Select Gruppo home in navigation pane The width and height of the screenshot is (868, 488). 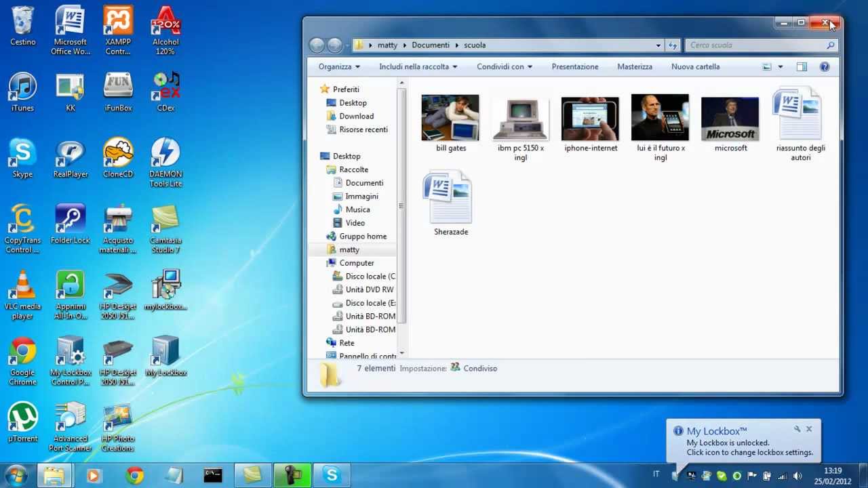pyautogui.click(x=363, y=236)
